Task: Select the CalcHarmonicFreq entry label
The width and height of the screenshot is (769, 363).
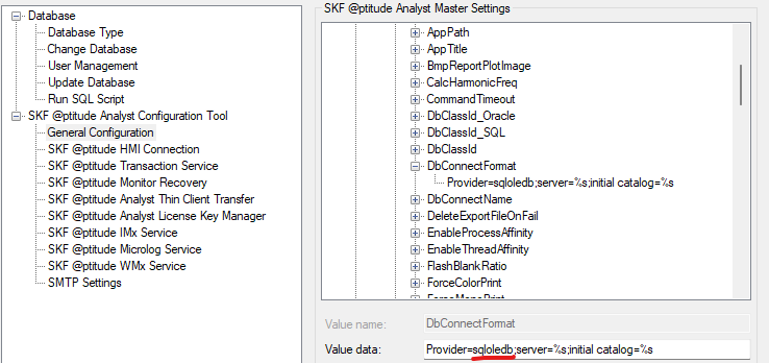Action: click(x=472, y=82)
